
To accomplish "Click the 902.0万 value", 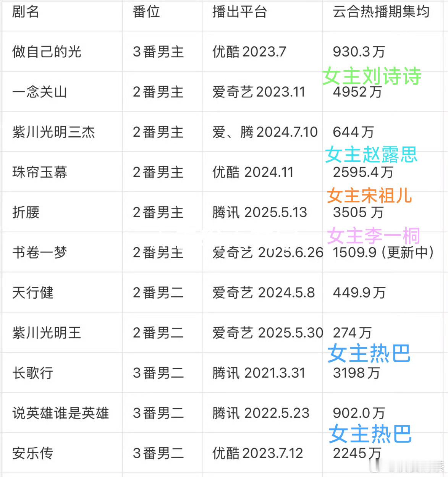I will pos(359,413).
